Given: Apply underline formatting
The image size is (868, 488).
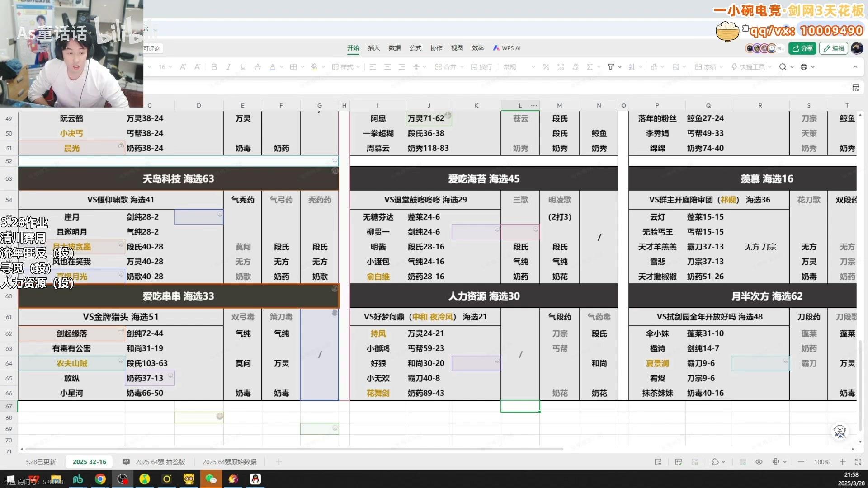Looking at the screenshot, I should point(243,67).
